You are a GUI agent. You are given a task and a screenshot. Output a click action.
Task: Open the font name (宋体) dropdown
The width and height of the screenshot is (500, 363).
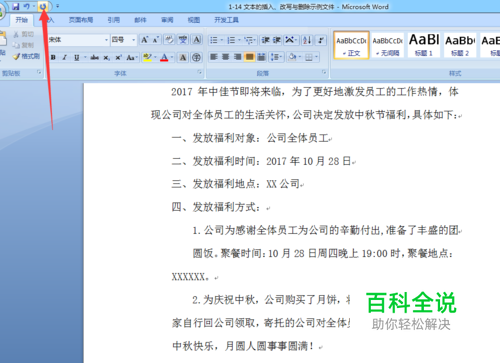pos(106,40)
